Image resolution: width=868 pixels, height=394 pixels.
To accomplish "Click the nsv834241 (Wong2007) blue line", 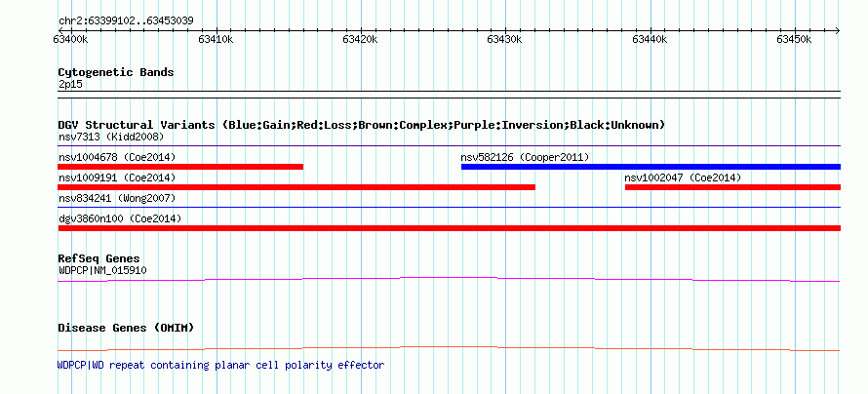I will (x=450, y=208).
